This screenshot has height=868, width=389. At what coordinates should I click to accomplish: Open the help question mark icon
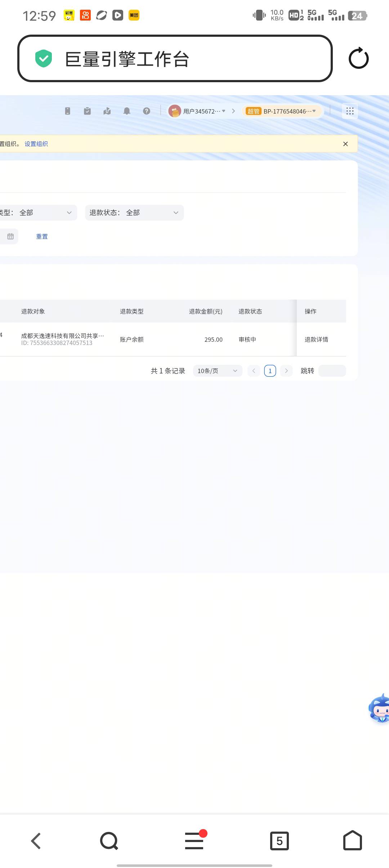146,111
